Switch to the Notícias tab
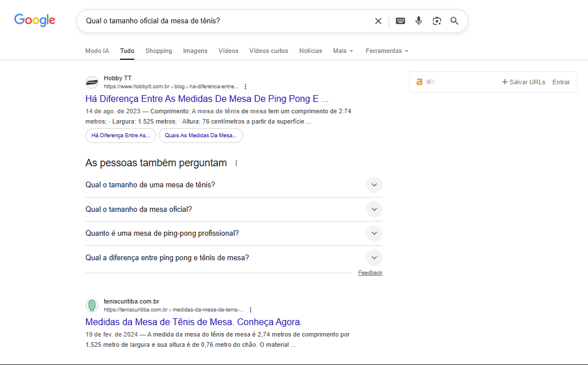588x365 pixels. (x=310, y=51)
